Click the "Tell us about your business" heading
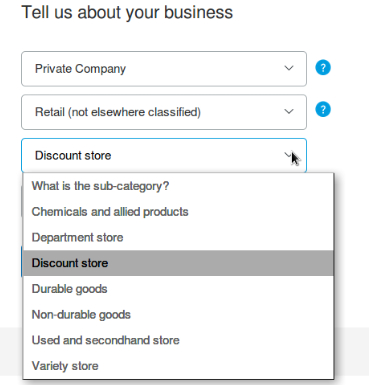 pyautogui.click(x=127, y=13)
